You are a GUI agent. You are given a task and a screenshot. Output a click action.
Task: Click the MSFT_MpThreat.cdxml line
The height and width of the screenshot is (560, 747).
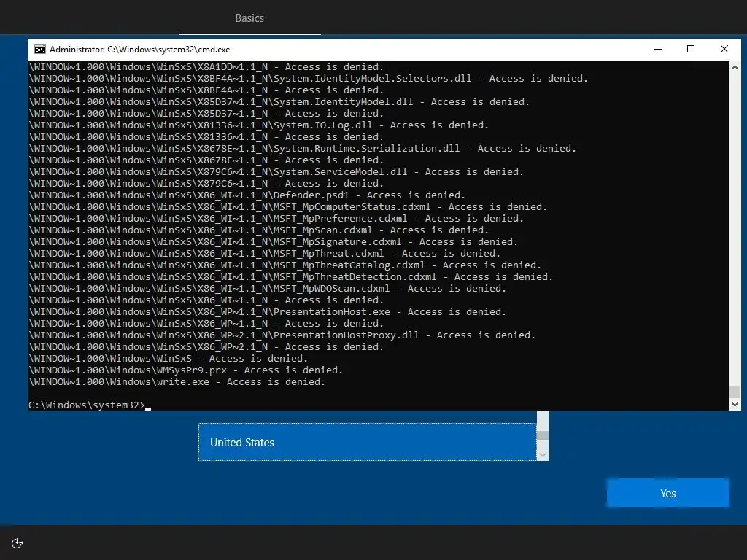(x=264, y=253)
